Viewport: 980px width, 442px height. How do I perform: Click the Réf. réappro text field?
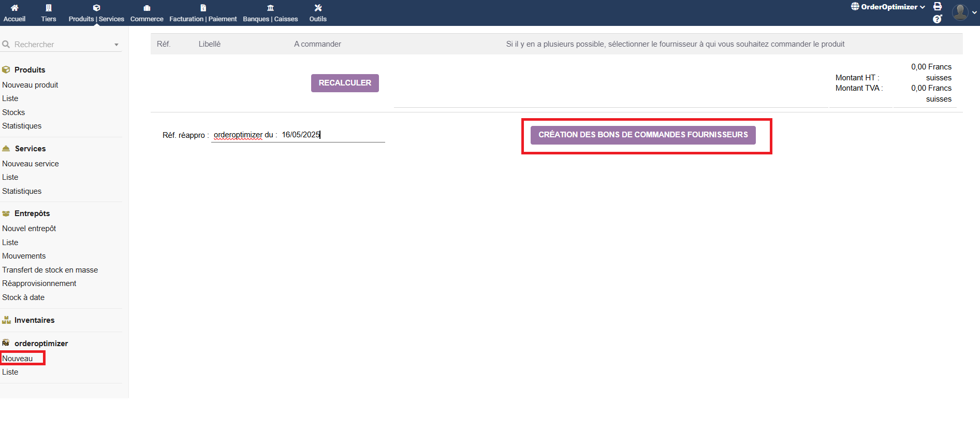[x=298, y=135]
